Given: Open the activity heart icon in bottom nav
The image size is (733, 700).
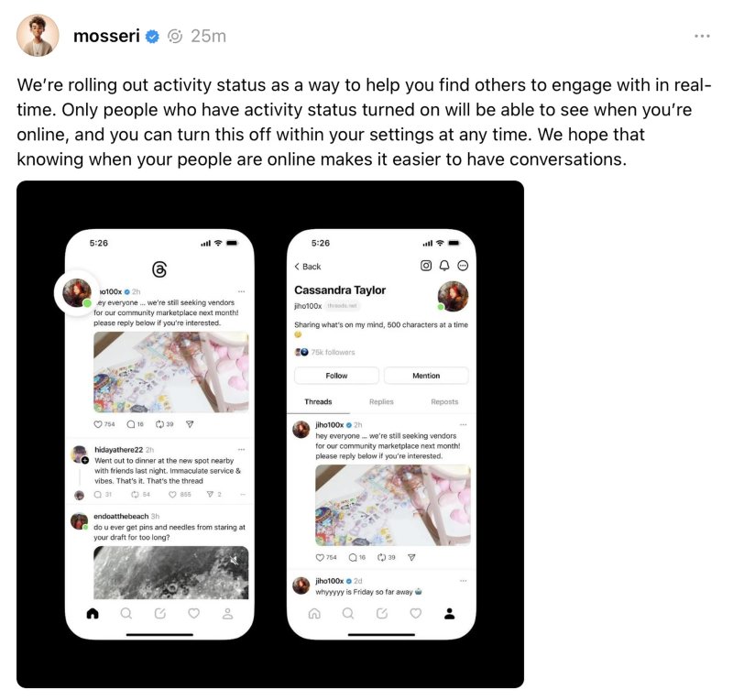Looking at the screenshot, I should click(x=192, y=615).
